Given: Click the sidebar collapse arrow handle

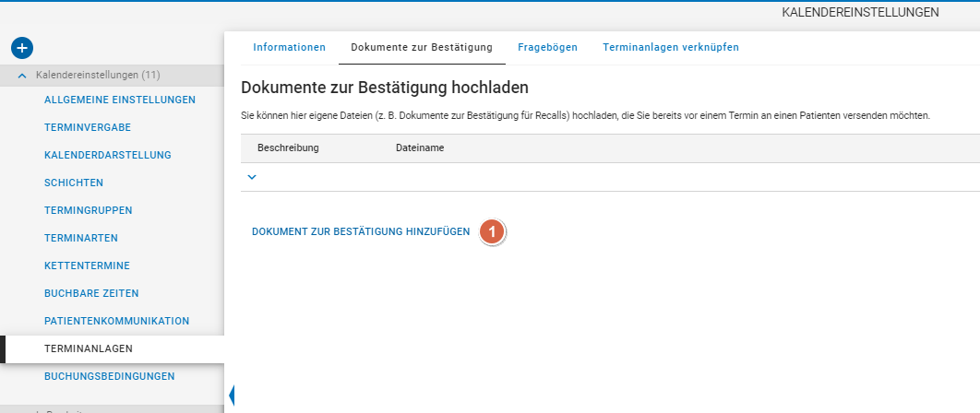Looking at the screenshot, I should (x=232, y=395).
